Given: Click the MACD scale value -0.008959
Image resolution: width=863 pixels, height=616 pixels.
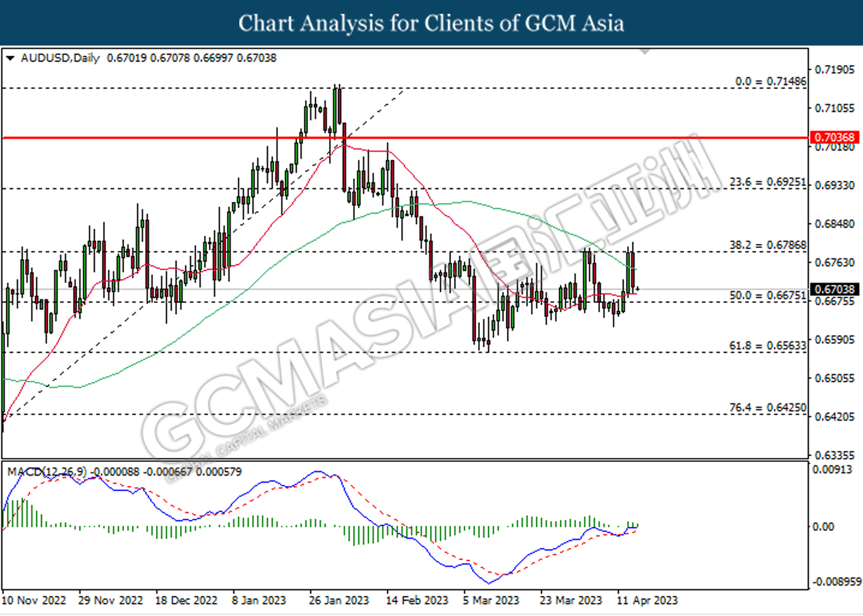Looking at the screenshot, I should point(837,582).
